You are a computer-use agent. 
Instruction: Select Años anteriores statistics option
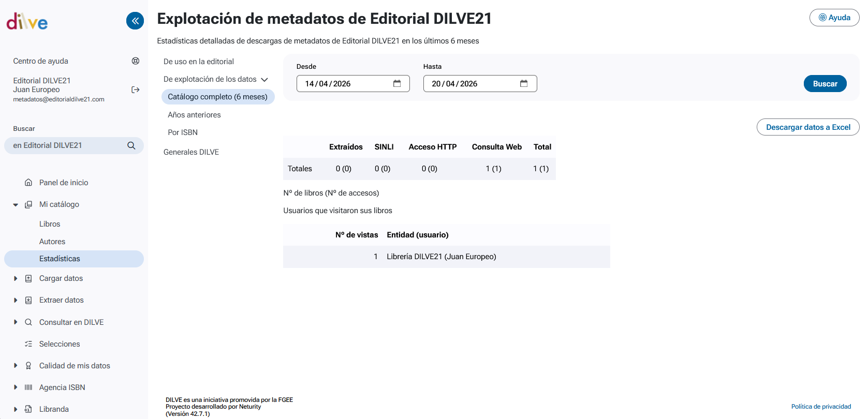point(194,115)
